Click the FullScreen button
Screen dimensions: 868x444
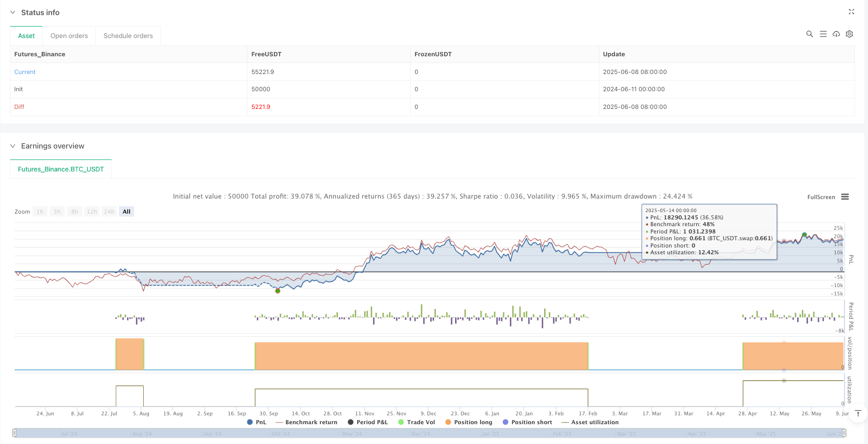821,197
